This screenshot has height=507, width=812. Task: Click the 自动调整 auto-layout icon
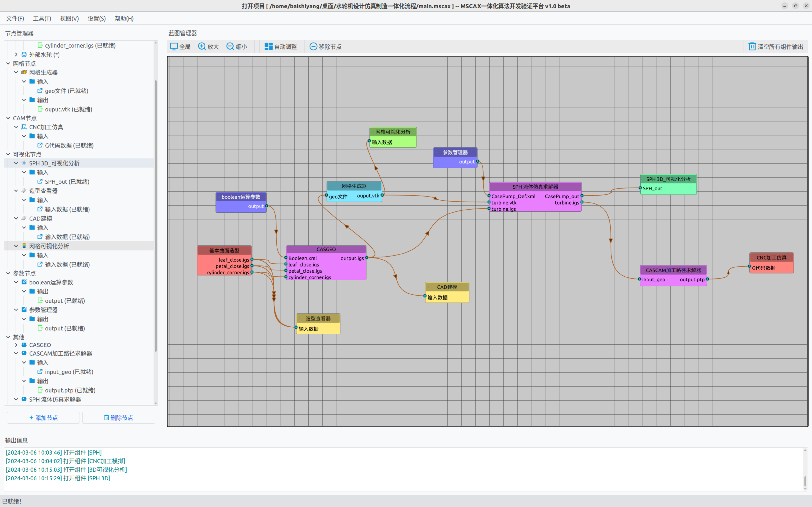pos(268,47)
